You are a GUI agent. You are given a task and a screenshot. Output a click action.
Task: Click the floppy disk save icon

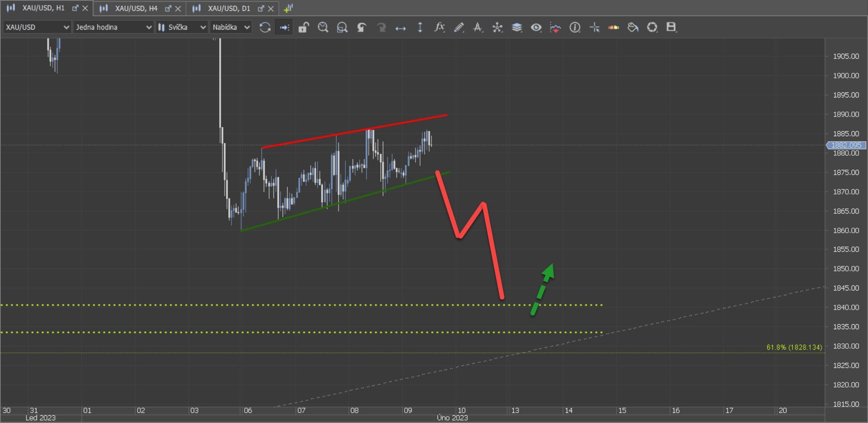(672, 27)
